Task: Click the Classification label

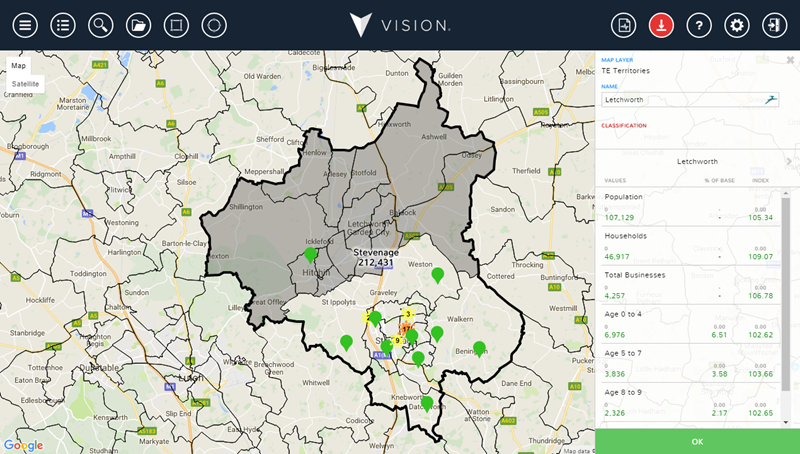Action: [x=623, y=125]
